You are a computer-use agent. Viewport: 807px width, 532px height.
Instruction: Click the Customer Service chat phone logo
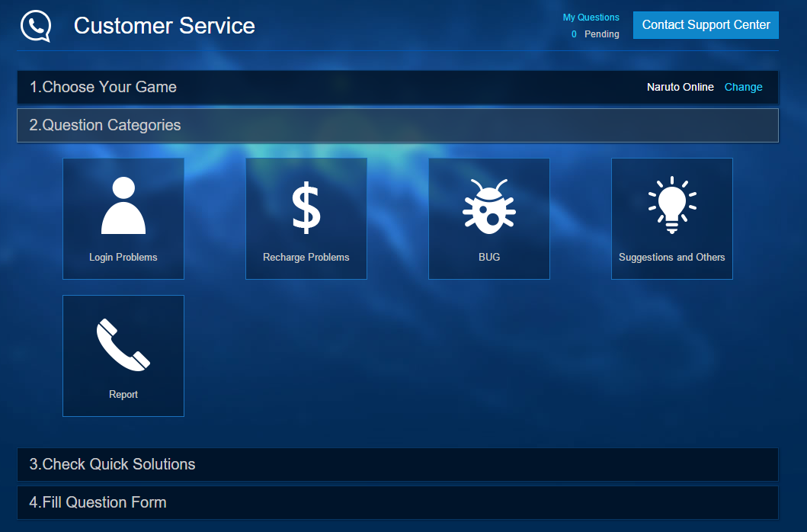click(36, 26)
